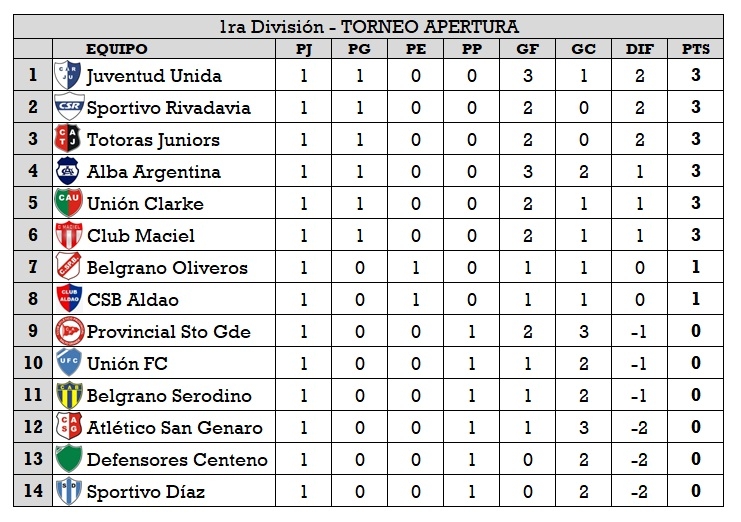
Task: Click the Torneo Apertura title bar
Action: coord(369,27)
